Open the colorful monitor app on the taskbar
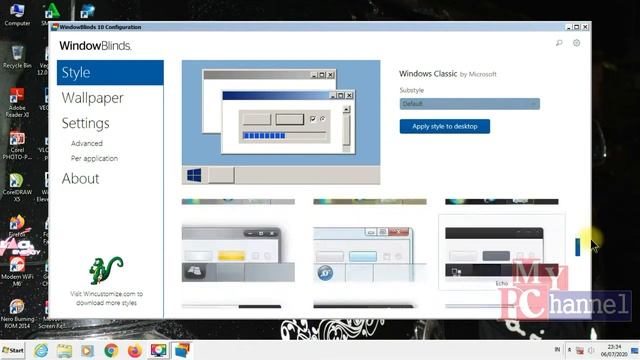This screenshot has width=640, height=360. pos(158,350)
